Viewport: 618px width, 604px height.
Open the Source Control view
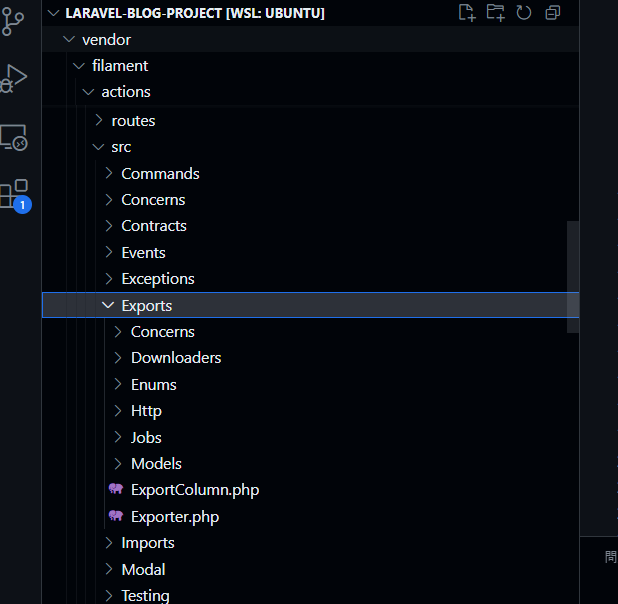tap(12, 22)
